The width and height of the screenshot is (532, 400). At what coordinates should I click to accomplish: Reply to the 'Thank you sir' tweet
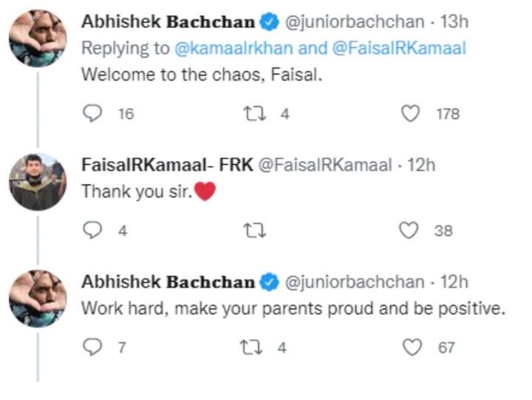(x=92, y=231)
